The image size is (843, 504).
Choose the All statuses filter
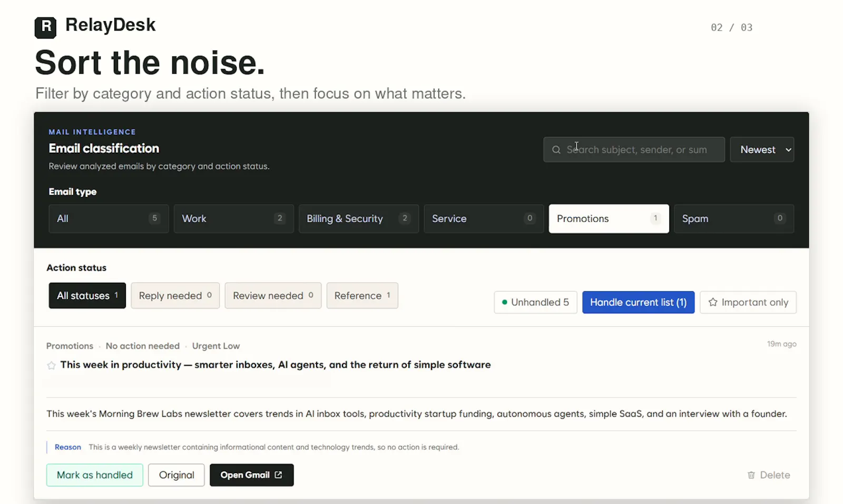[87, 295]
